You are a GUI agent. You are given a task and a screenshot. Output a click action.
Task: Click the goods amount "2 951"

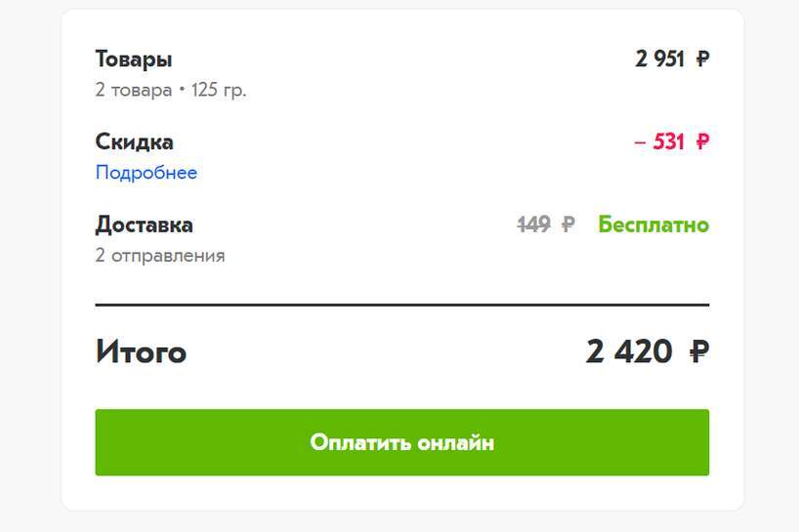[x=659, y=60]
